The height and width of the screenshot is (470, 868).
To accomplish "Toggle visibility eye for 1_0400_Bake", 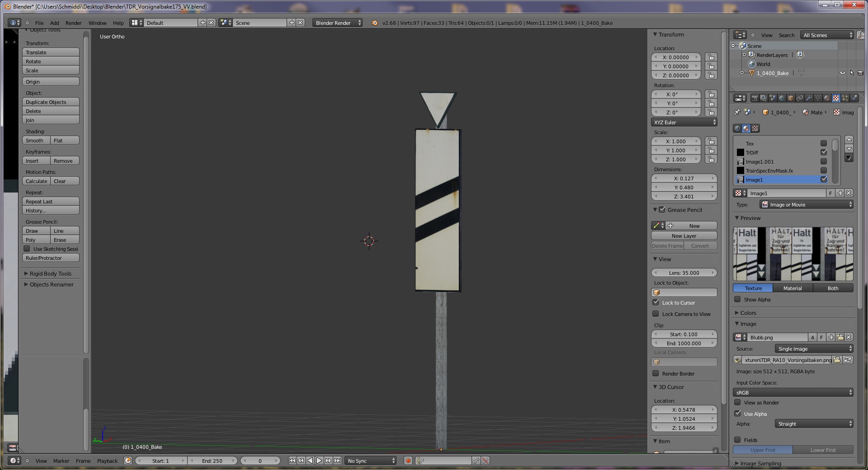I will pos(842,73).
